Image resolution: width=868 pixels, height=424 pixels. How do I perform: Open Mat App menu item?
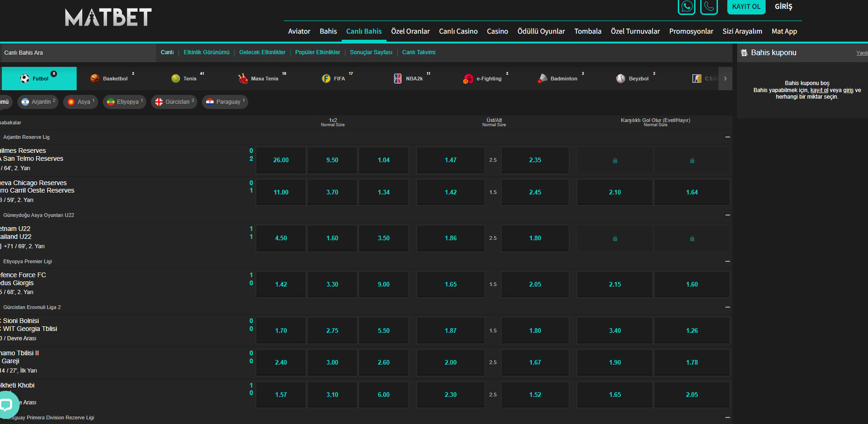pos(784,31)
